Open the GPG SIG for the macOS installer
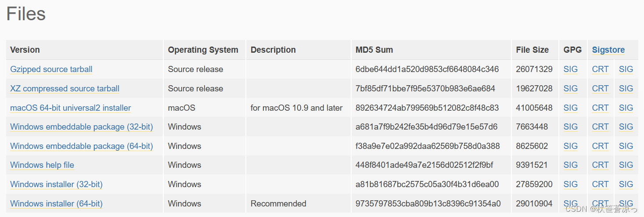 571,108
